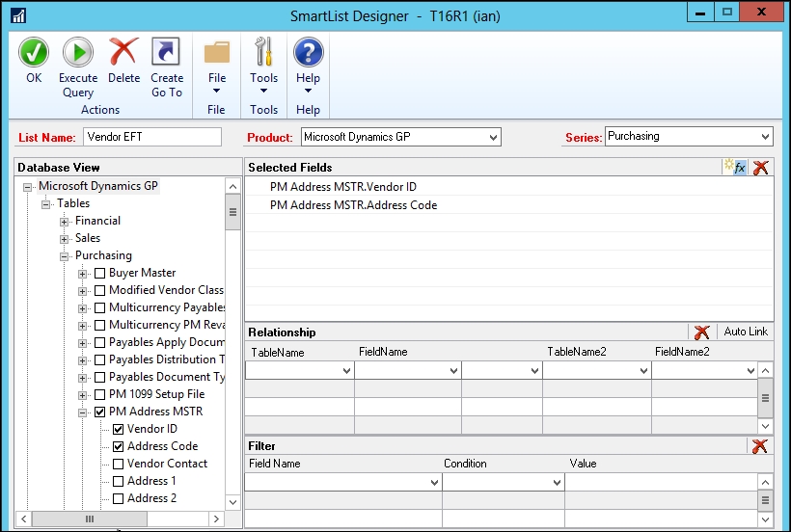Uncheck the PM Address MSTR checkbox
This screenshot has width=791, height=532.
pyautogui.click(x=100, y=412)
